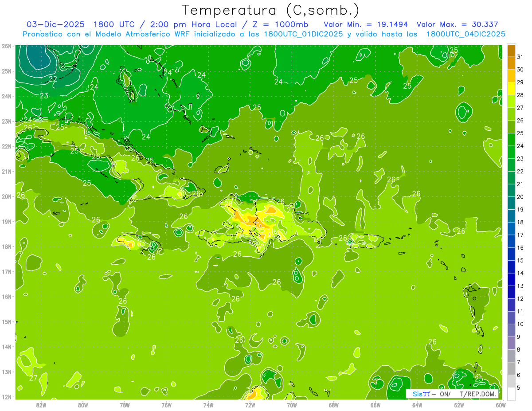The width and height of the screenshot is (532, 411).
Task: Click the 20N latitude axis label
Action: tap(6, 196)
